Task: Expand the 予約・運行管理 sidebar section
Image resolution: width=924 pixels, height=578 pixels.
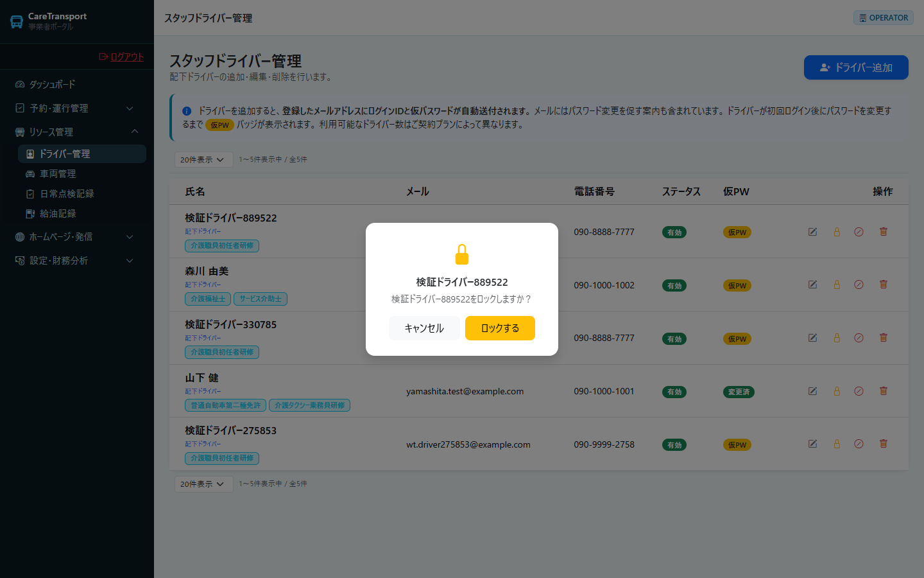Action: tap(77, 108)
